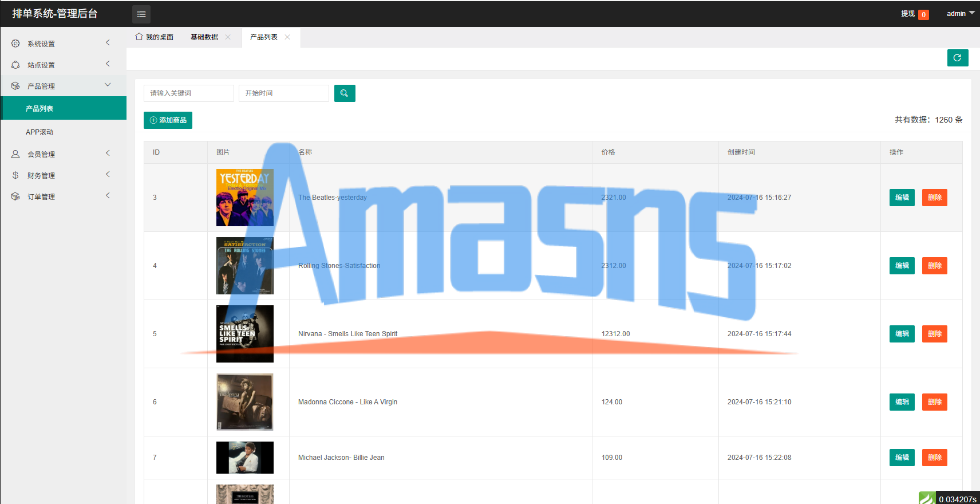Delete the Rolling Stones-Satisfaction product
Screen dimensions: 980x504
935,266
